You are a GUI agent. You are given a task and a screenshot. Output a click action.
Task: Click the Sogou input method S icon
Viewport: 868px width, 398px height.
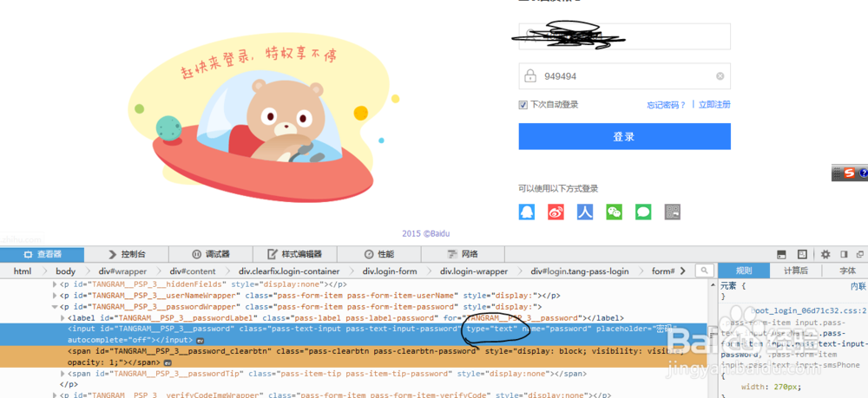coord(850,173)
